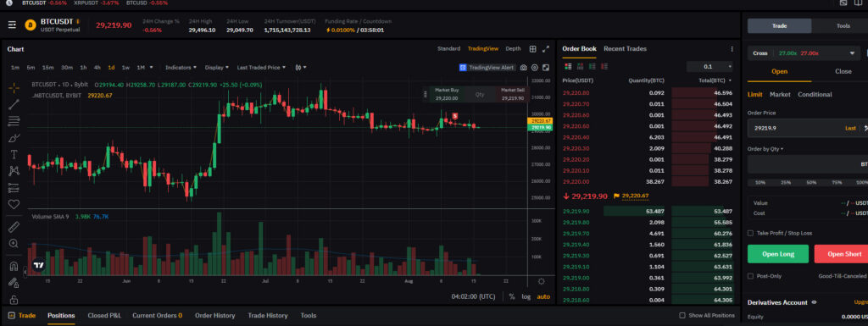Open order book three-dot options menu
Viewport: 868px width, 326px height.
pos(732,48)
